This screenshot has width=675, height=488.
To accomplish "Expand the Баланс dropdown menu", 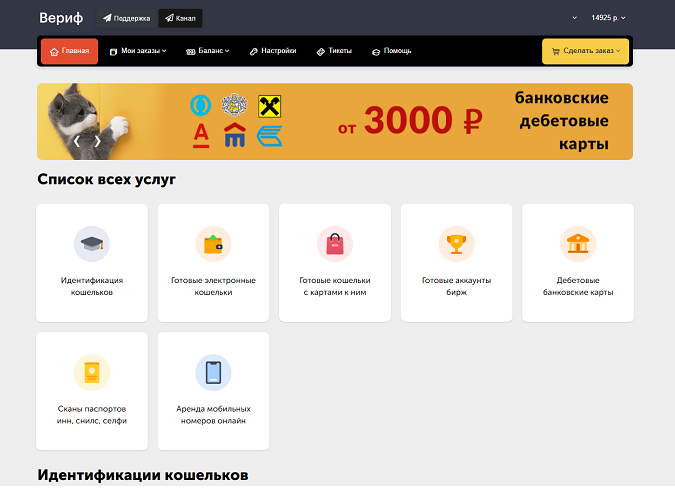I will click(208, 51).
